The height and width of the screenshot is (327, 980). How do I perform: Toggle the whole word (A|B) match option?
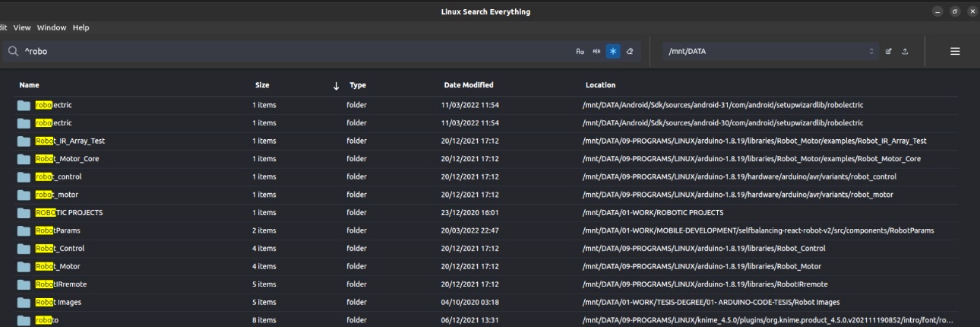[x=596, y=52]
